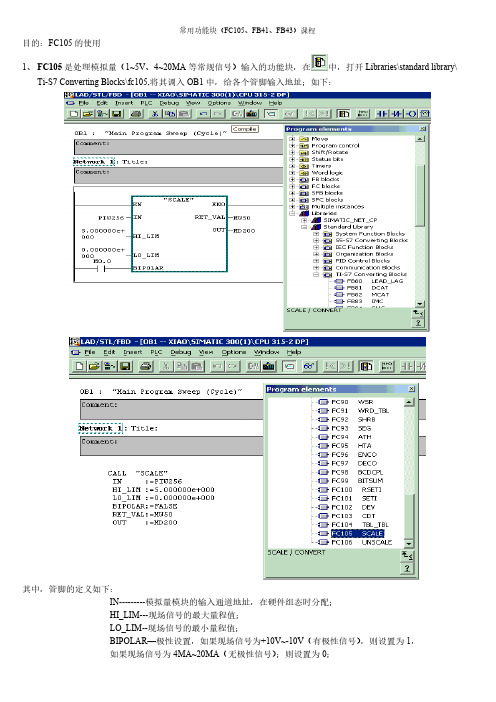
Task: Click the catalog icon embedded in the instruction text
Action: [x=319, y=63]
